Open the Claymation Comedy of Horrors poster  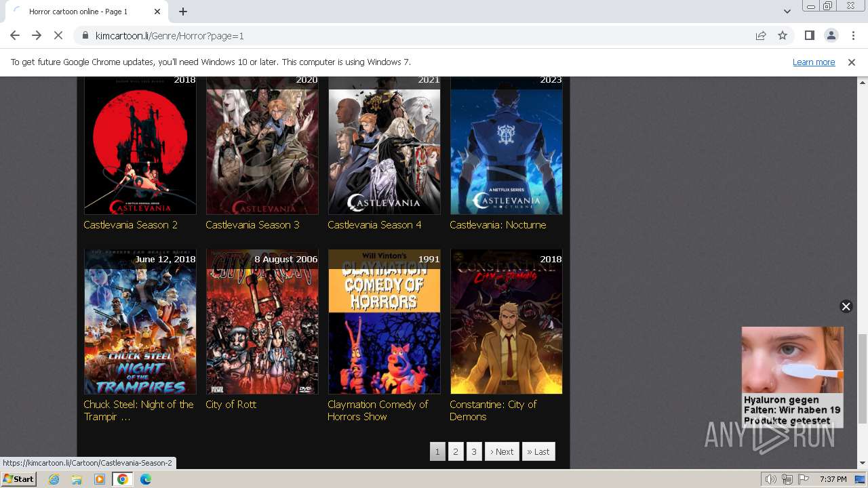tap(384, 321)
